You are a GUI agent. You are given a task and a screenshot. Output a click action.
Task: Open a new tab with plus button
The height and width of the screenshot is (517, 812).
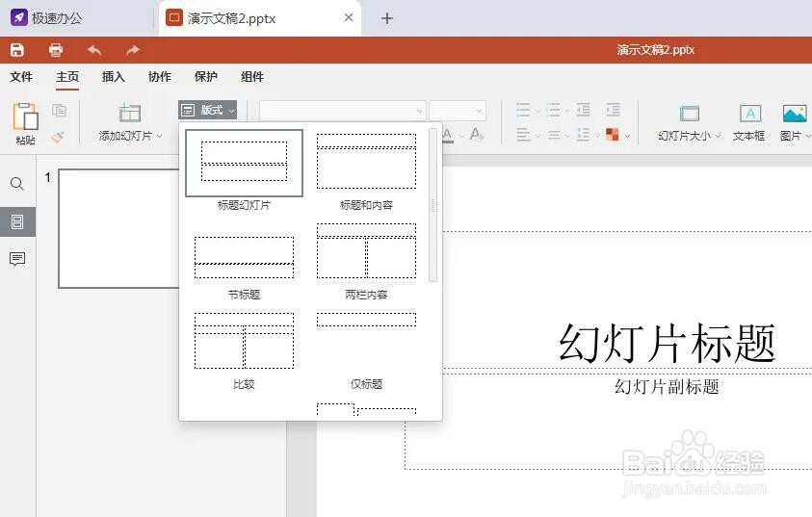click(387, 18)
